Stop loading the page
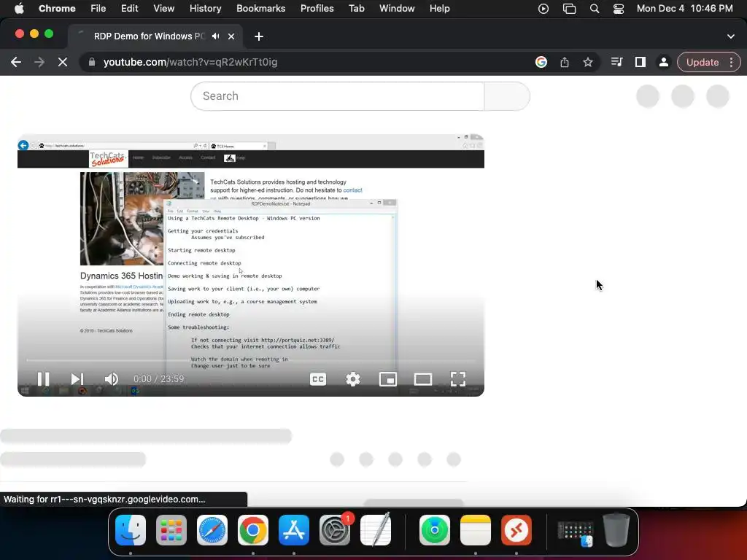 (63, 63)
